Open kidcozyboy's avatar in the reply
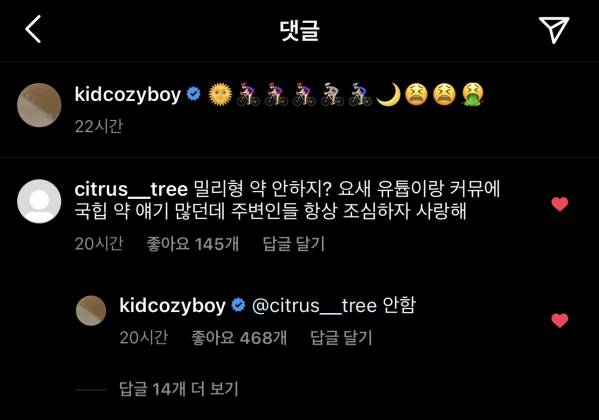Viewport: 599px width, 420px height. [x=91, y=310]
